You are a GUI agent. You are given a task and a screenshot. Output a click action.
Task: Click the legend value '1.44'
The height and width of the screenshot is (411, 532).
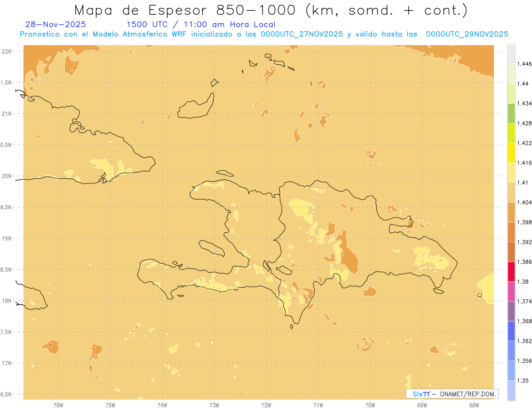[x=523, y=84]
